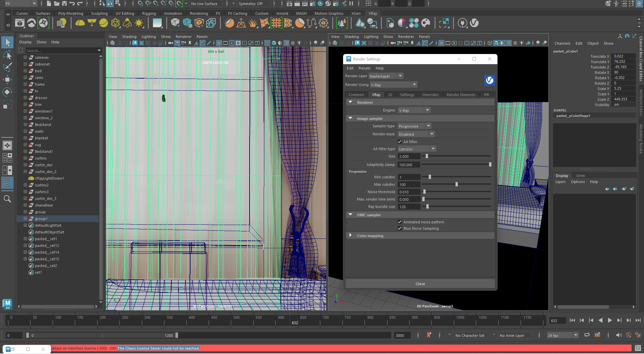This screenshot has width=644, height=354.
Task: Collapse the Renderer section
Action: tap(351, 102)
